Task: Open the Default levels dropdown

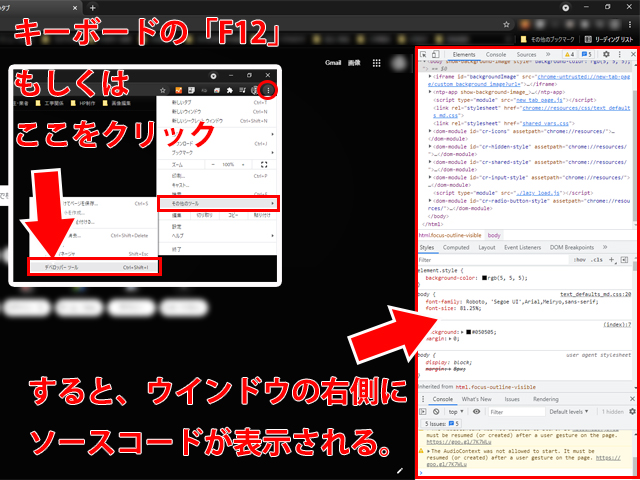Action: (x=569, y=411)
